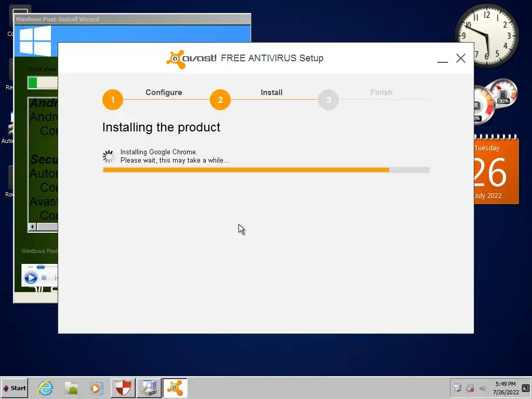Click the show desktop button in tray
Image resolution: width=532 pixels, height=399 pixels.
[526, 388]
